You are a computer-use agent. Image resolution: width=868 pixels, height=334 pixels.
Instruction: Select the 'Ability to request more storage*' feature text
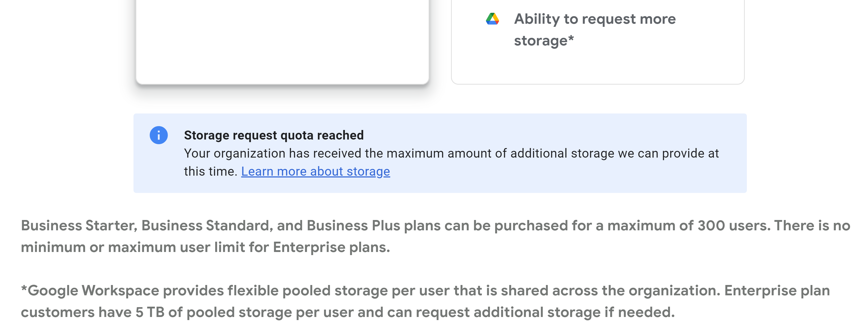pyautogui.click(x=595, y=30)
